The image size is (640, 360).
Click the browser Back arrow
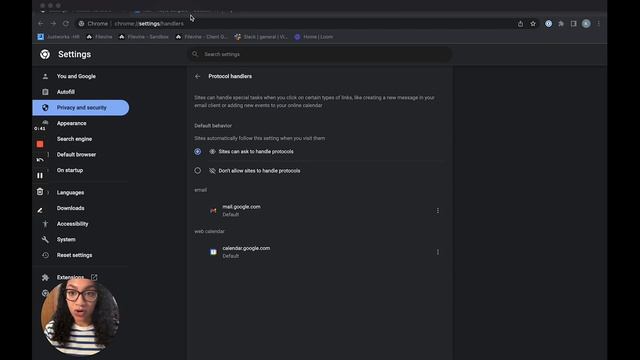(41, 24)
